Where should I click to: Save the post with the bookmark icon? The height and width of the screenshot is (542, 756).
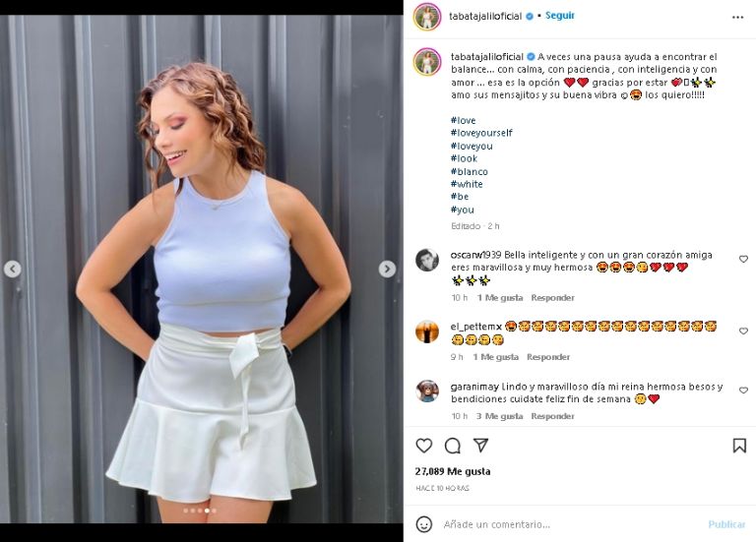(x=738, y=446)
